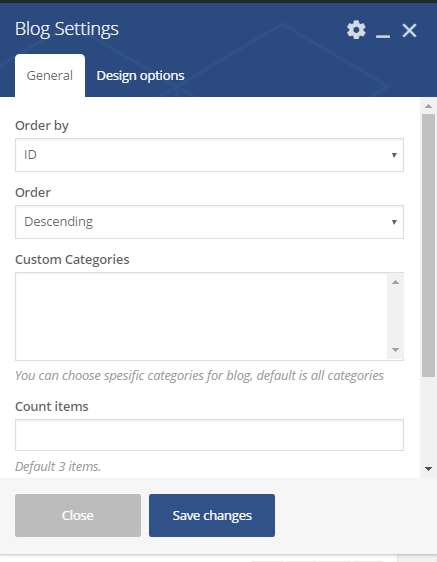Click the panel scrollbar's top up arrow

click(x=428, y=106)
